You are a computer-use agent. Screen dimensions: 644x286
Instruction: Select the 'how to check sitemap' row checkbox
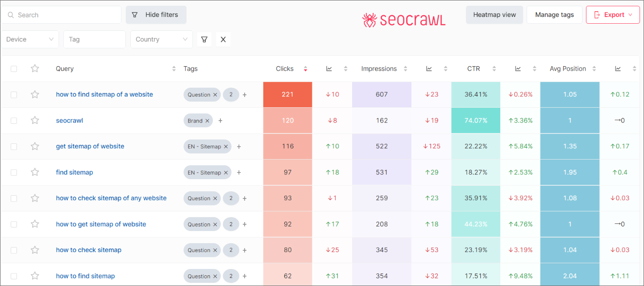coord(14,250)
